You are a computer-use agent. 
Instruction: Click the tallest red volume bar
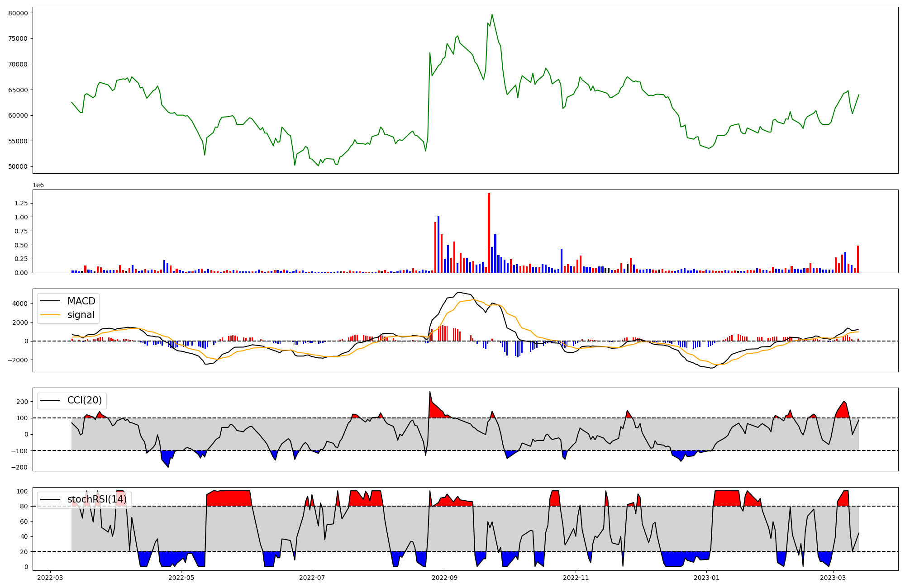[489, 233]
